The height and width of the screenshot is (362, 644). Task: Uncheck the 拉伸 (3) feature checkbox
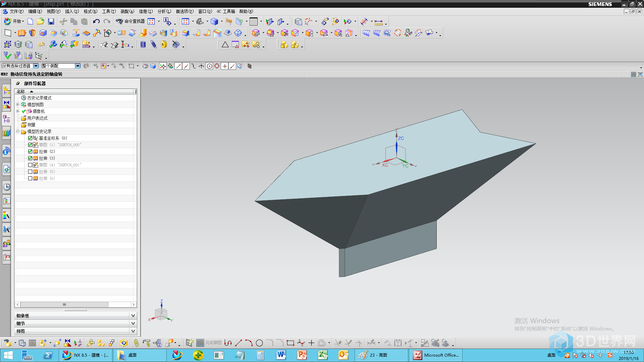(30, 158)
